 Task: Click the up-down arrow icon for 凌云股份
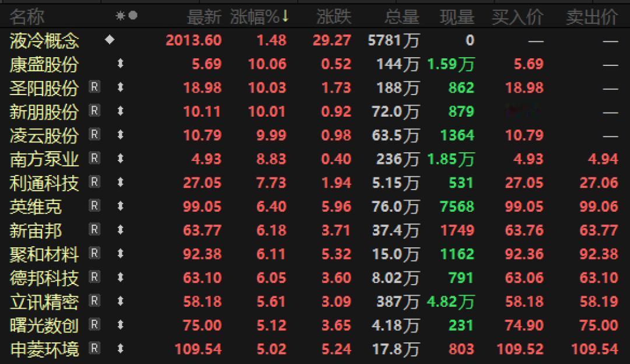(x=120, y=135)
